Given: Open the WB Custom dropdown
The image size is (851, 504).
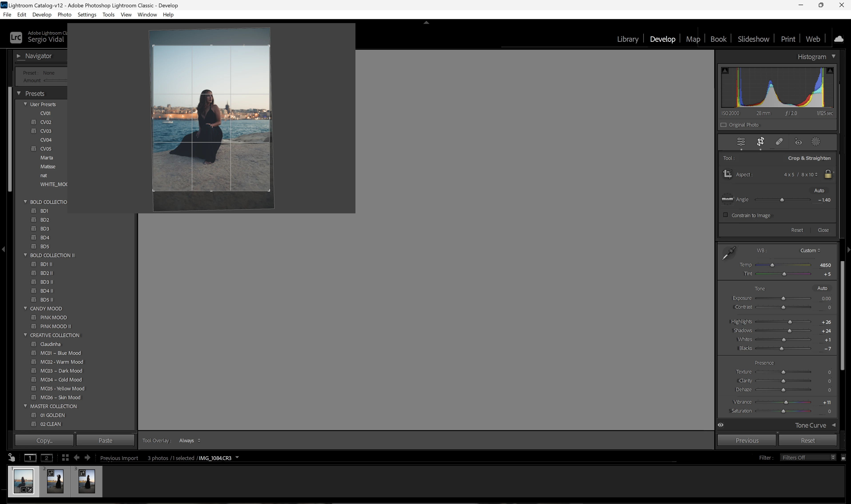Looking at the screenshot, I should click(x=810, y=250).
